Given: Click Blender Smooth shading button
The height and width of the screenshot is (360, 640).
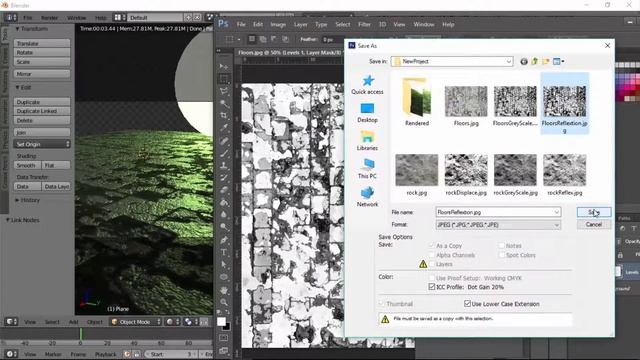Looking at the screenshot, I should point(27,165).
